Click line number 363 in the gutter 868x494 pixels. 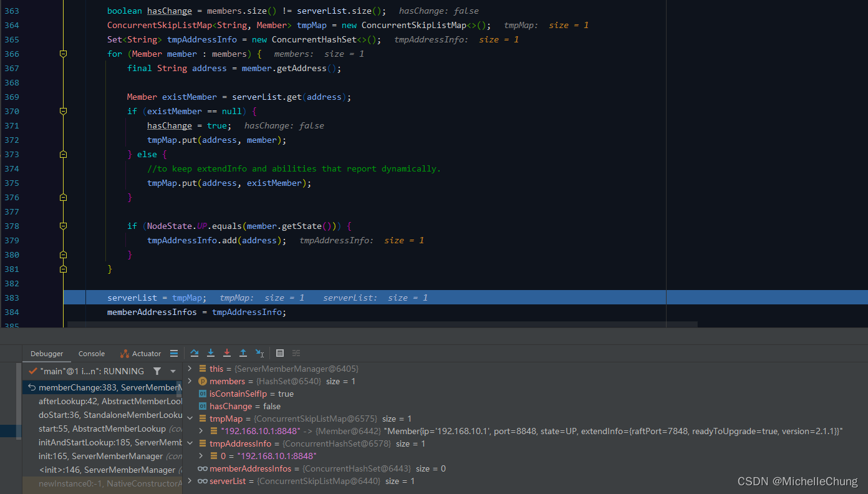click(x=11, y=11)
